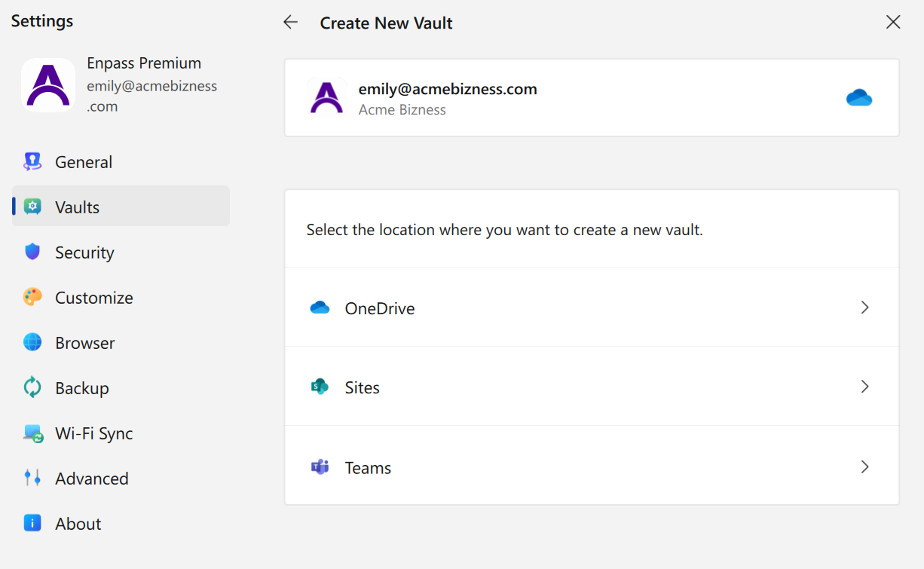The image size is (924, 569).
Task: Click the emily@acmebizness.com account name in card
Action: point(448,89)
